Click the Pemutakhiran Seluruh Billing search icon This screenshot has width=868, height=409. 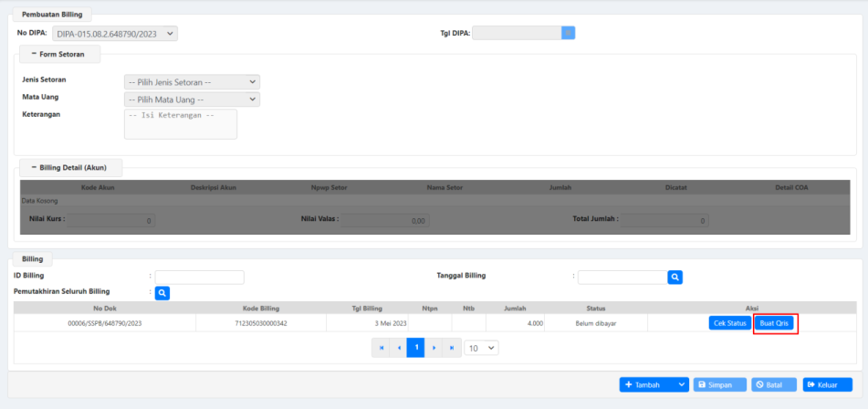pos(161,293)
